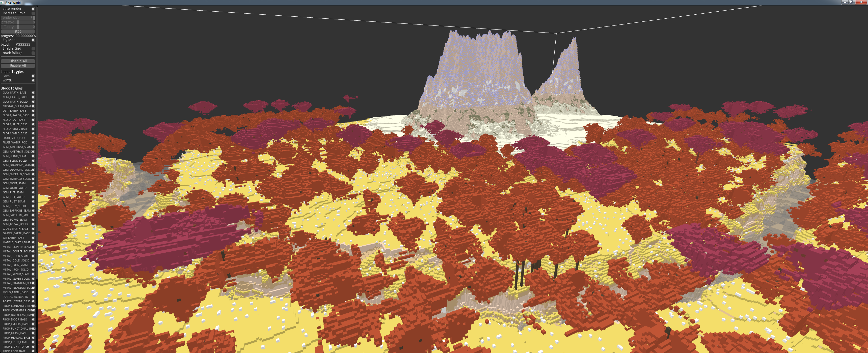Turn off Fly Mode checkbox
The height and width of the screenshot is (353, 868).
33,40
